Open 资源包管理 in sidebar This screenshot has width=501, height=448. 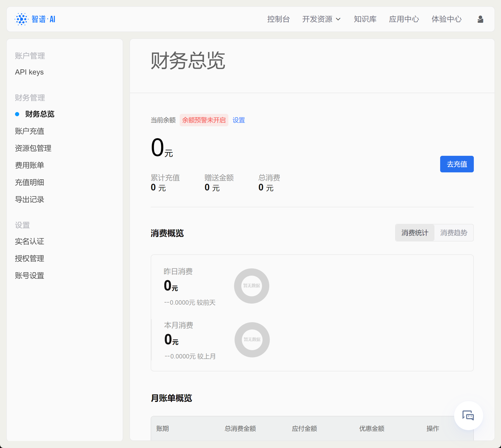(x=33, y=148)
